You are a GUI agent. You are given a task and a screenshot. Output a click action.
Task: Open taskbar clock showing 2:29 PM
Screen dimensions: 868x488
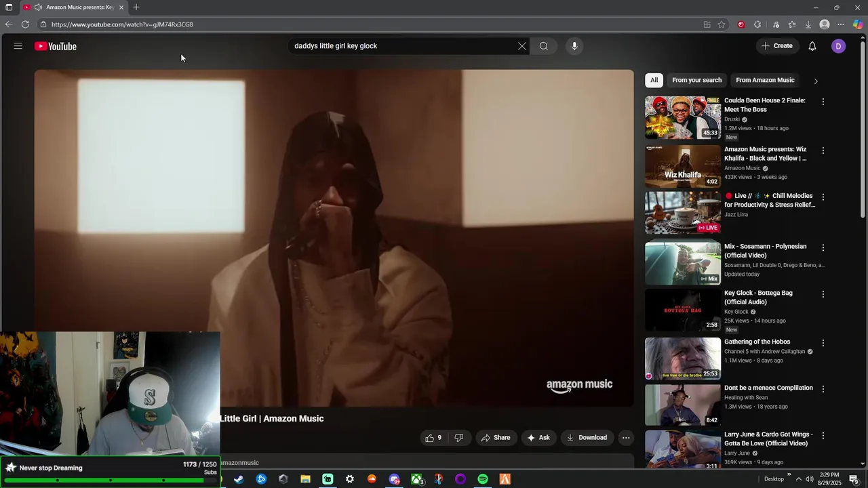point(829,479)
